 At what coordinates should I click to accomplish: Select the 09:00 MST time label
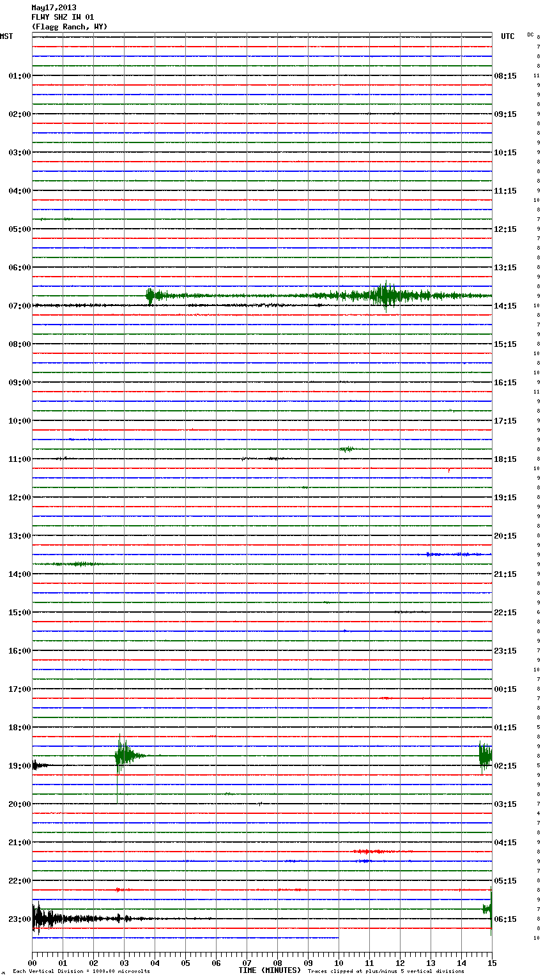tap(20, 383)
